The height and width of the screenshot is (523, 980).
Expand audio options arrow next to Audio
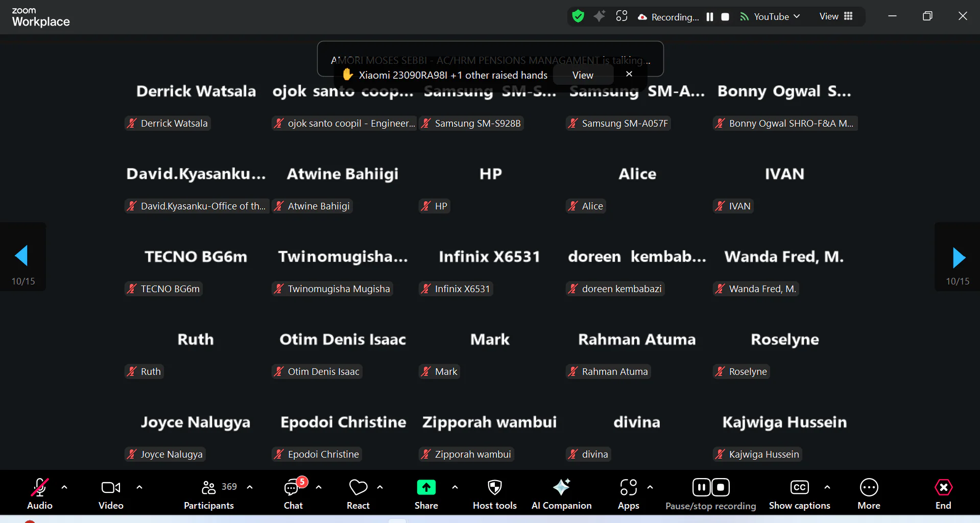point(64,487)
